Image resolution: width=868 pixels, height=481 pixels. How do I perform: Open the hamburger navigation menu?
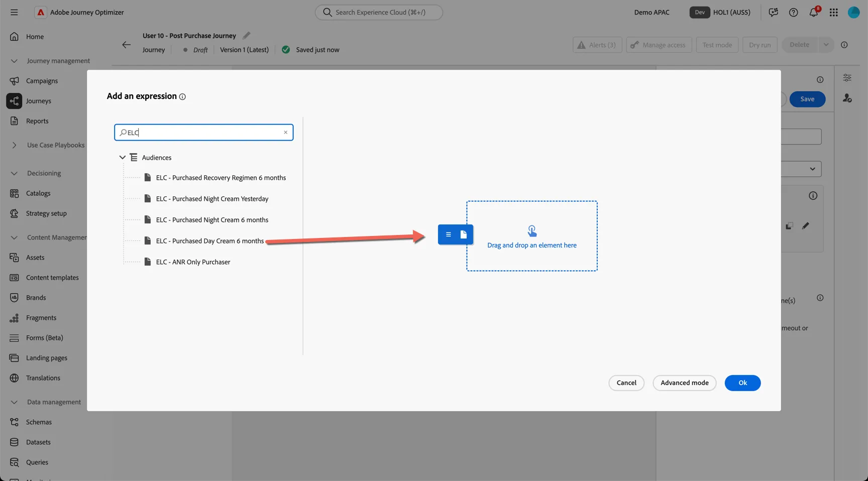[x=14, y=12]
